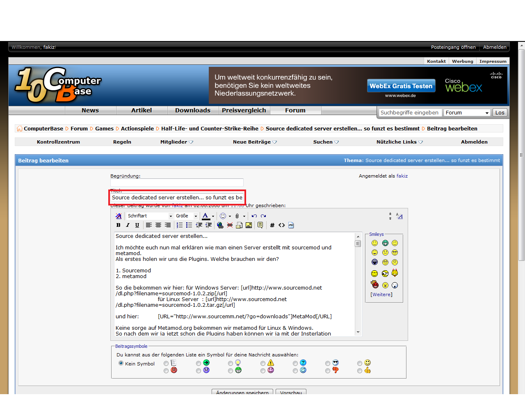
Task: Wrap selection in HTML tags
Action: pyautogui.click(x=281, y=225)
